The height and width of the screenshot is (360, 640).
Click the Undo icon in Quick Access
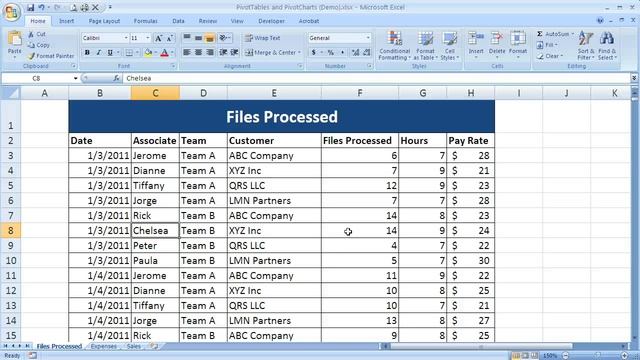click(42, 7)
